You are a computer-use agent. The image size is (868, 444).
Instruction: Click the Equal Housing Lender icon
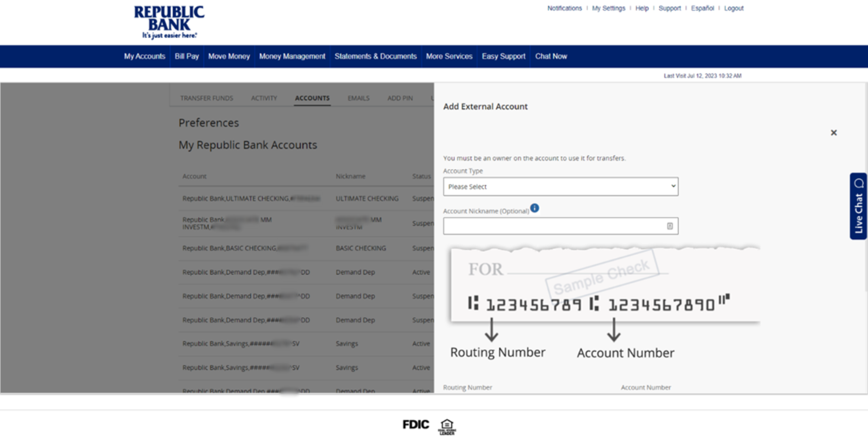[x=447, y=427]
